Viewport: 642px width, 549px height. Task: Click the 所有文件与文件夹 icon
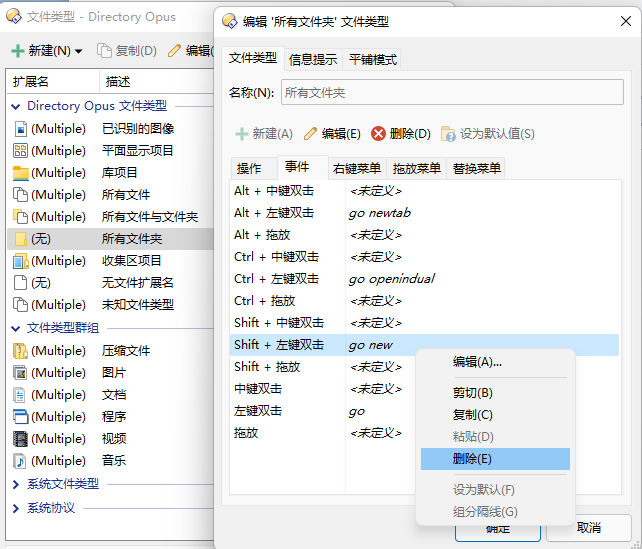[20, 217]
